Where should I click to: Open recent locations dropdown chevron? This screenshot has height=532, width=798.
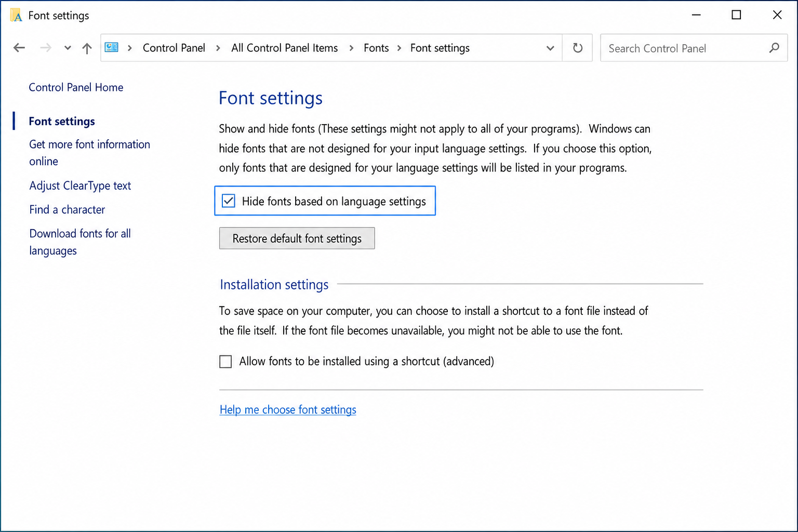coord(68,48)
